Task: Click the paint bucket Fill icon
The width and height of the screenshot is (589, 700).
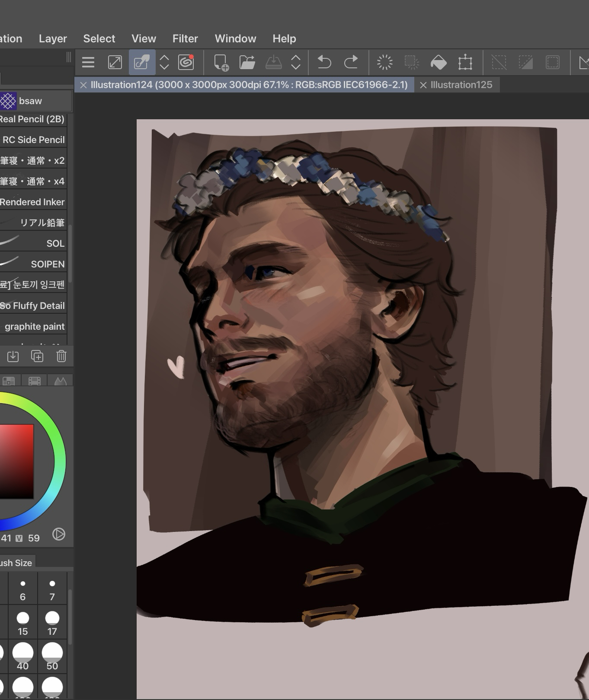Action: click(x=439, y=63)
